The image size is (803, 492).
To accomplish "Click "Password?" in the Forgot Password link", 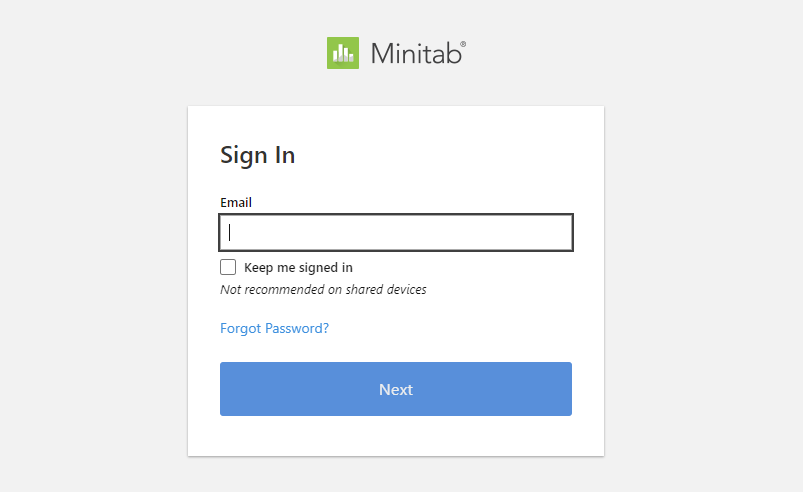I will click(297, 328).
